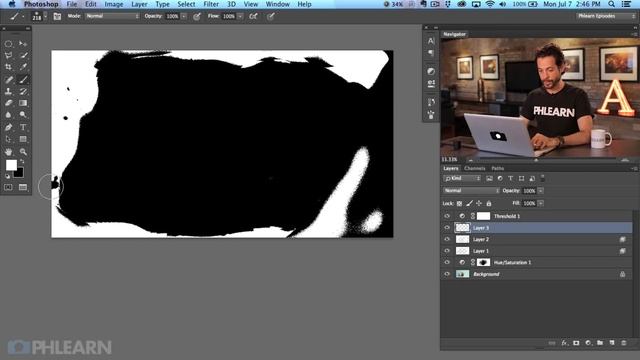
Task: Open layer Opacity dropdown arrow
Action: (541, 191)
